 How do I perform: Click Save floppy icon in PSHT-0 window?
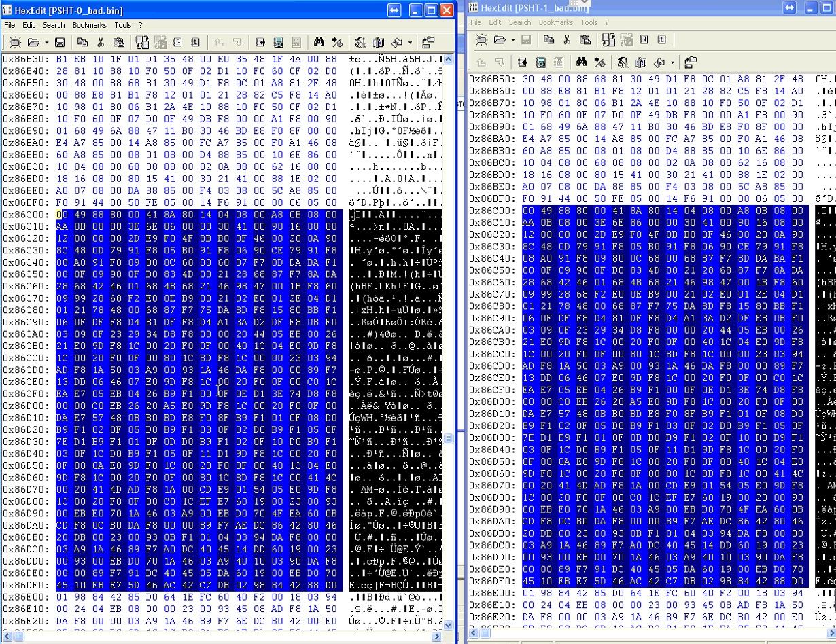point(60,42)
